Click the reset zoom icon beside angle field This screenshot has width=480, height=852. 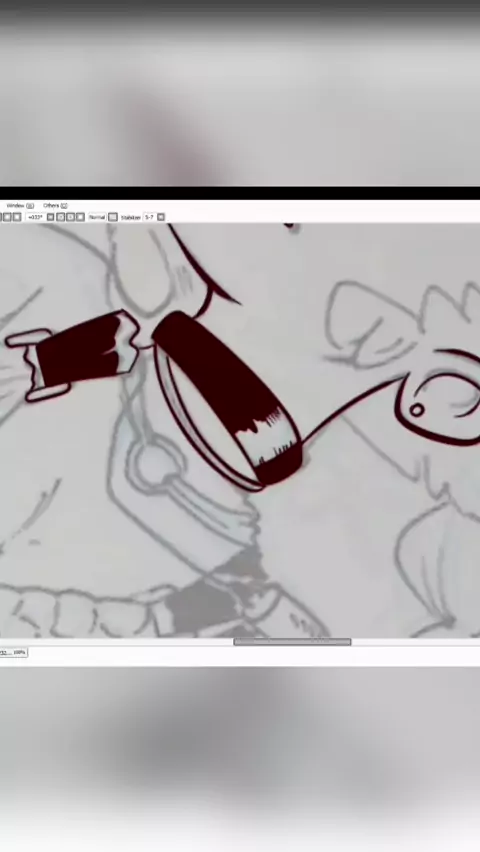tap(17, 217)
